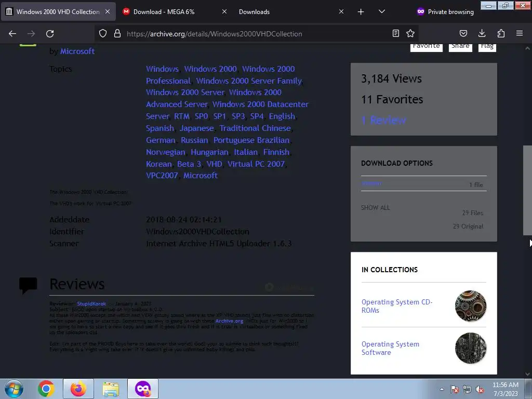This screenshot has height=399, width=532.
Task: Expand the list-all-tabs chevron
Action: click(x=382, y=11)
